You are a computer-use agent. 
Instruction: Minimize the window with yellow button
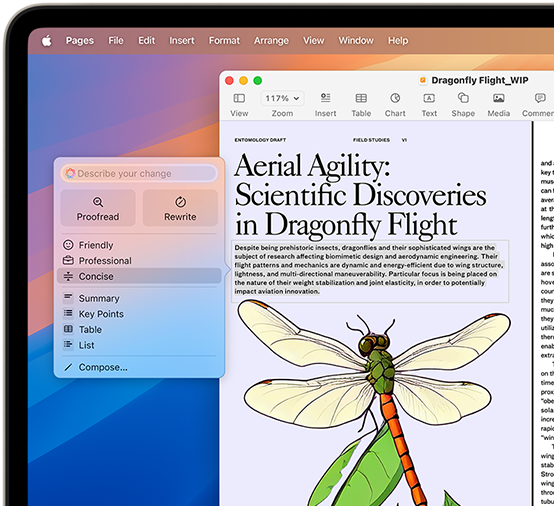(x=243, y=81)
